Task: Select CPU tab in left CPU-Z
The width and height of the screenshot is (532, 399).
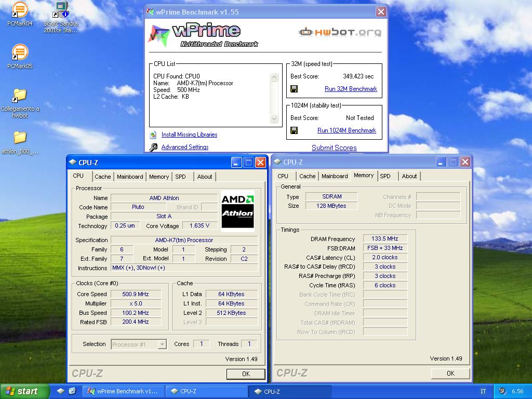Action: tap(78, 176)
